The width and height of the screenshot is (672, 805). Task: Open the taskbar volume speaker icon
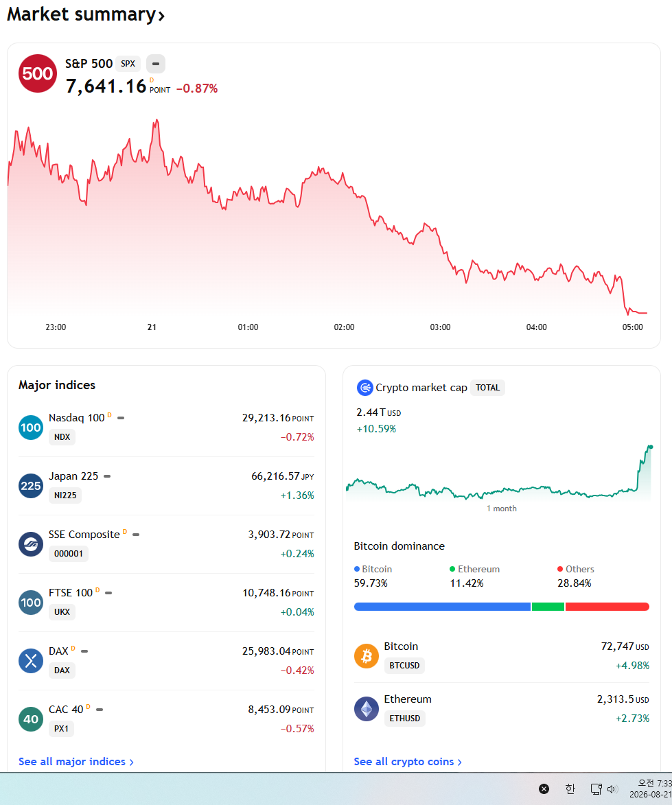click(612, 789)
